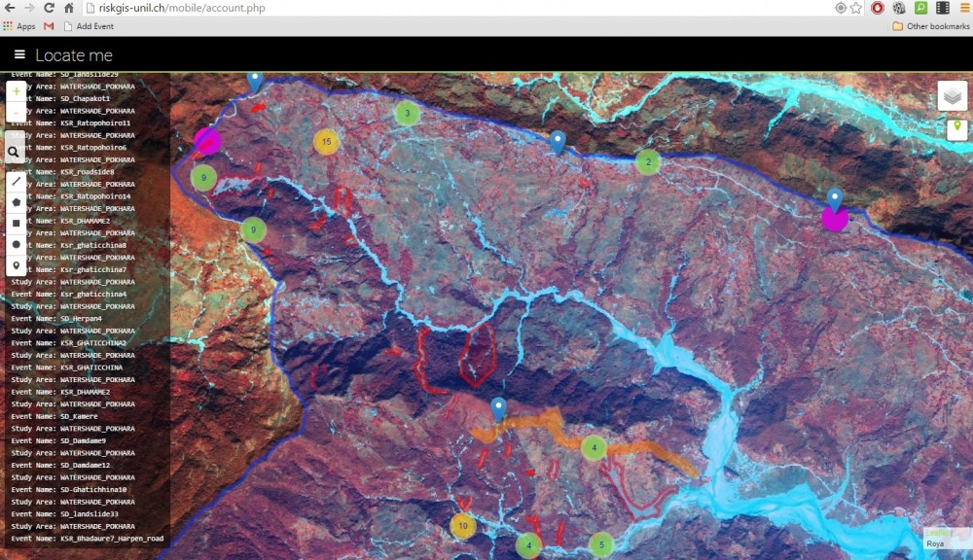Zoom in with the map plus button

click(x=17, y=90)
